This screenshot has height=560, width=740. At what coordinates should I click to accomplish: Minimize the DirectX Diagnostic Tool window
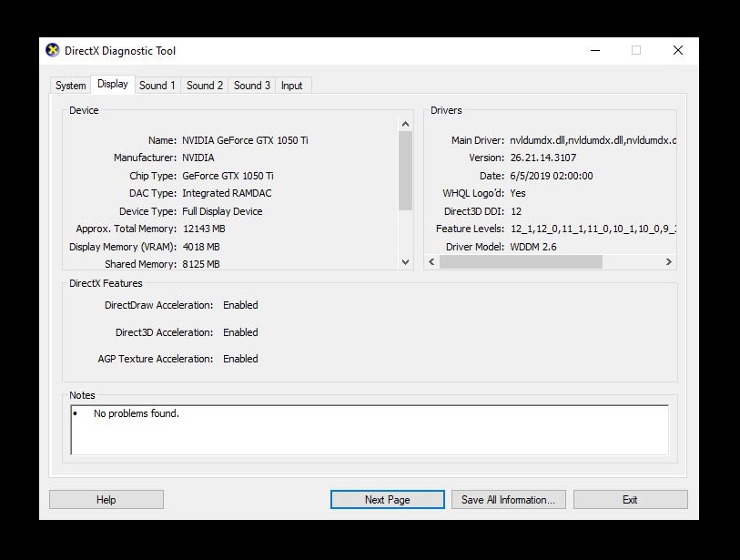tap(595, 50)
